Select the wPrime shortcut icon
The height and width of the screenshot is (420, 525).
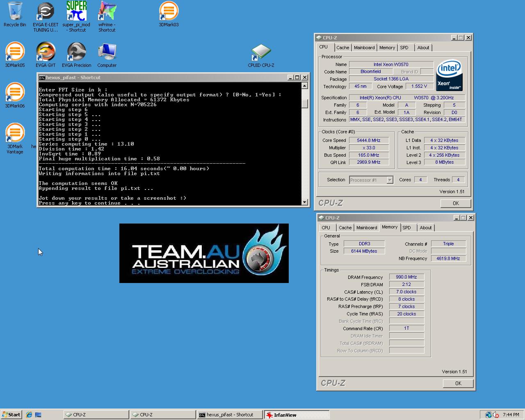(x=107, y=16)
